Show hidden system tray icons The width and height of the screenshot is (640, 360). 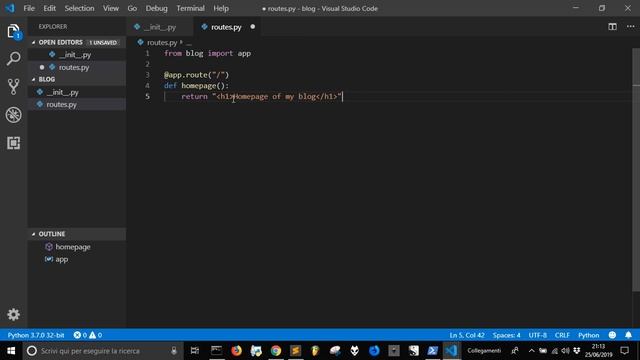531,351
